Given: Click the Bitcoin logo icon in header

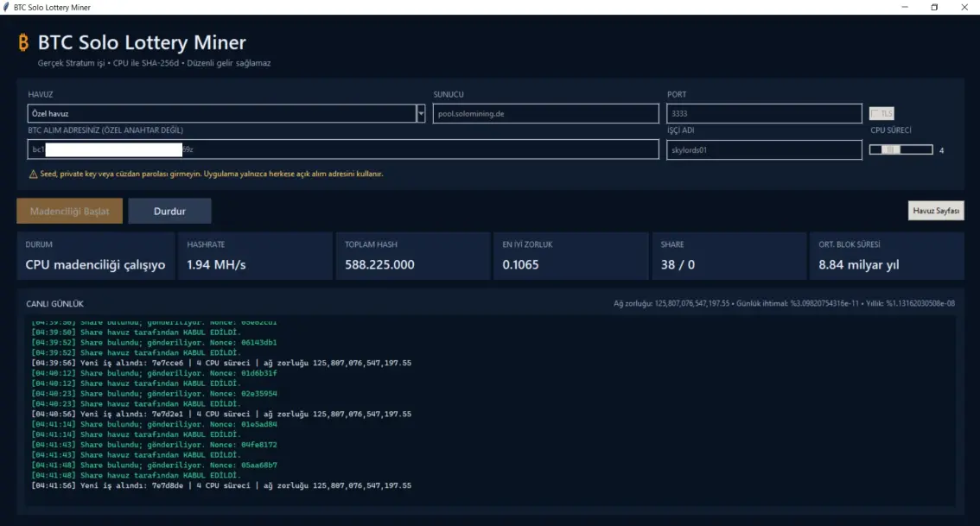Looking at the screenshot, I should [23, 42].
